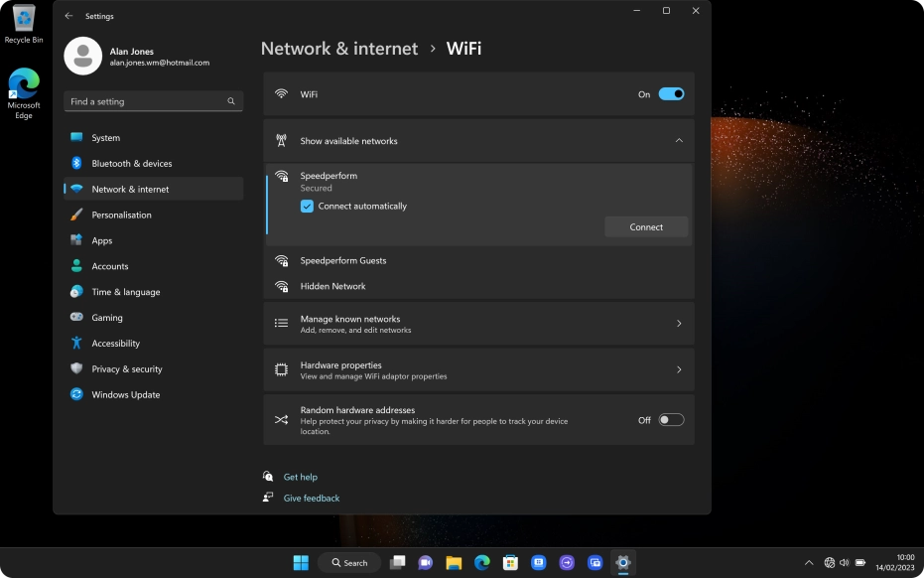Image resolution: width=924 pixels, height=578 pixels.
Task: Collapse Show available networks section
Action: coord(679,141)
